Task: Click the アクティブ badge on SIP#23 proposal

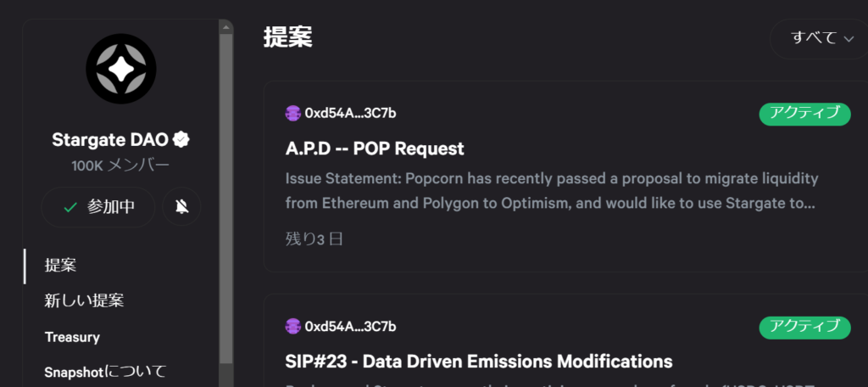Action: (804, 327)
